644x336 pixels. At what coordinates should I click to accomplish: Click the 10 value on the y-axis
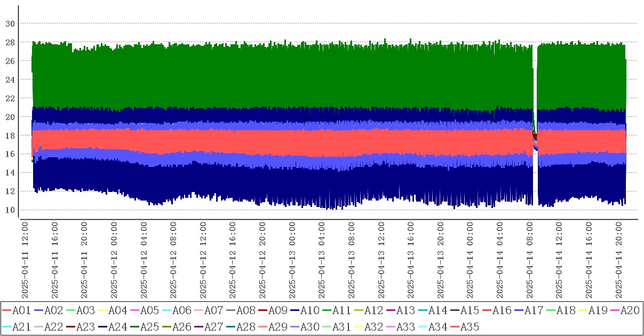point(10,210)
